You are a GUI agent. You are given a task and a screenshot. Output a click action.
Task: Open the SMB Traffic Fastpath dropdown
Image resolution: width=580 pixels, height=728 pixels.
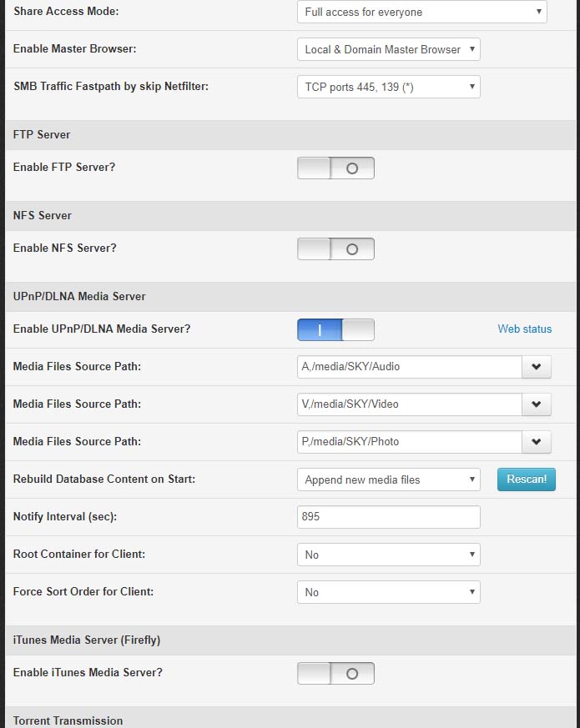tap(388, 87)
